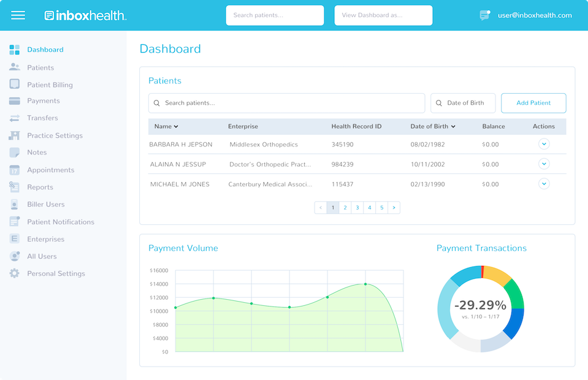Click the Enterprises E icon
588x380 pixels.
pos(15,238)
